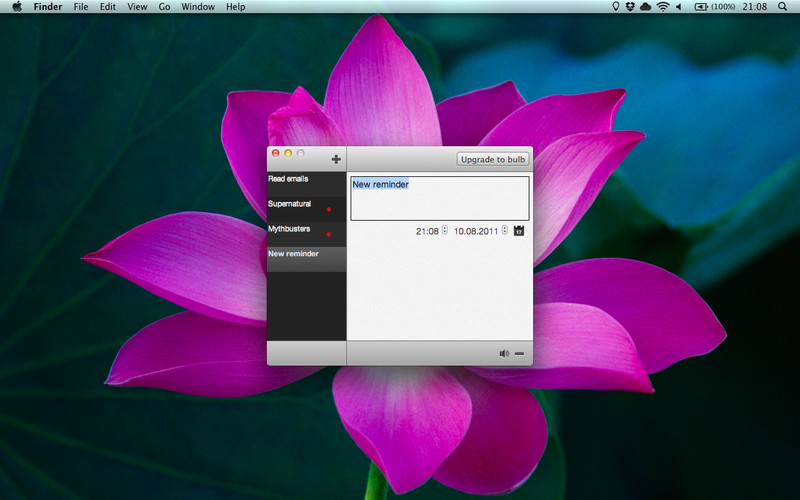Click the 21:08 reminder time field
This screenshot has height=500, width=800.
click(x=427, y=231)
